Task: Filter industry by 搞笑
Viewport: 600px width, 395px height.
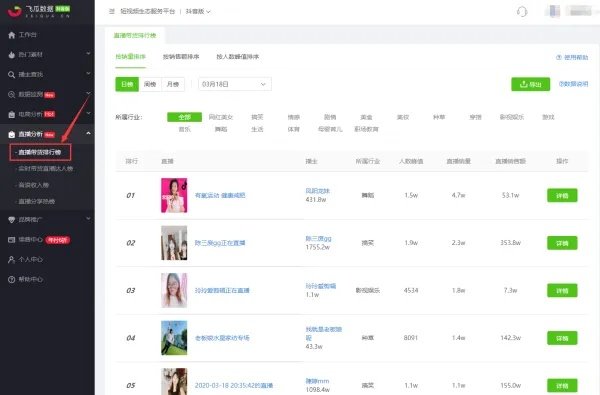Action: 257,117
